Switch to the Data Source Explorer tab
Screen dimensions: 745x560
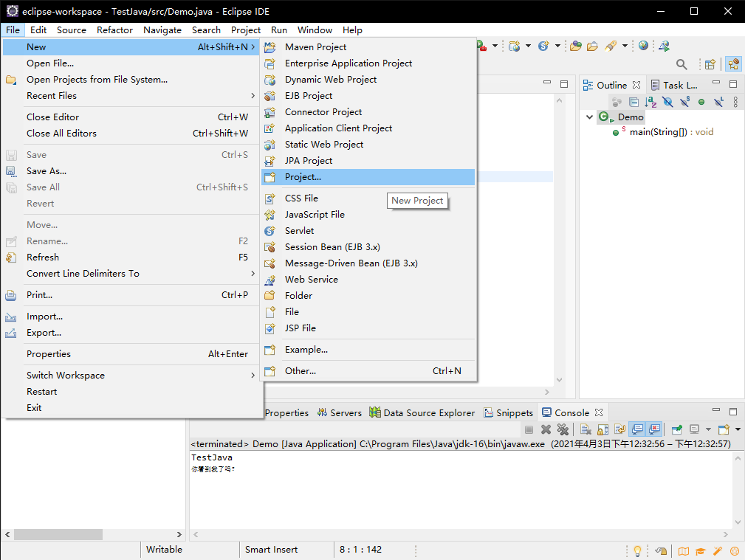click(x=422, y=412)
